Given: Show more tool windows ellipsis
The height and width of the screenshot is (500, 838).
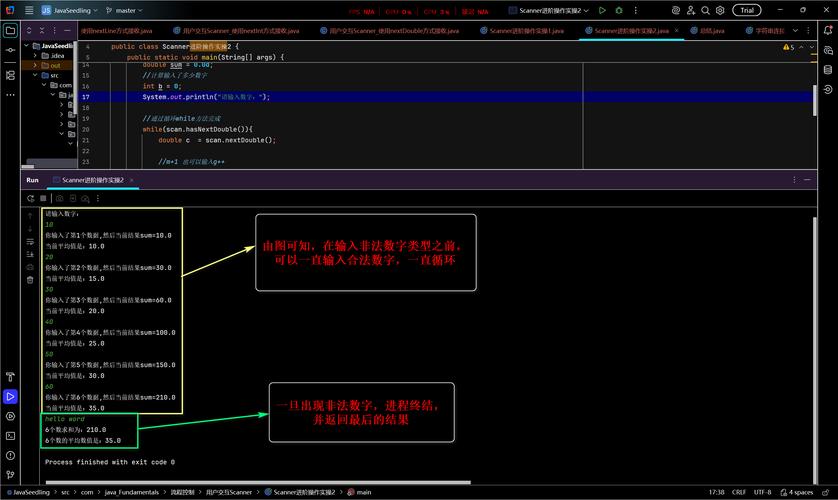Looking at the screenshot, I should pos(10,95).
